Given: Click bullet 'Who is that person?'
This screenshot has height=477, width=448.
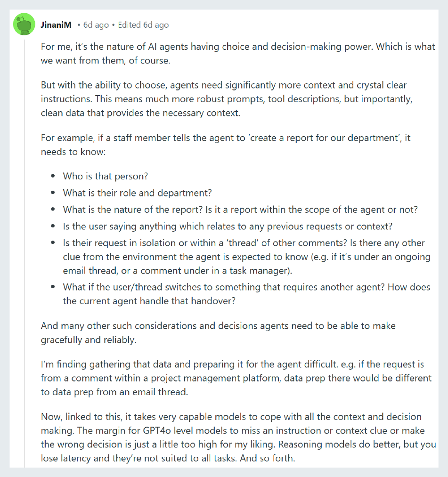Looking at the screenshot, I should 106,176.
